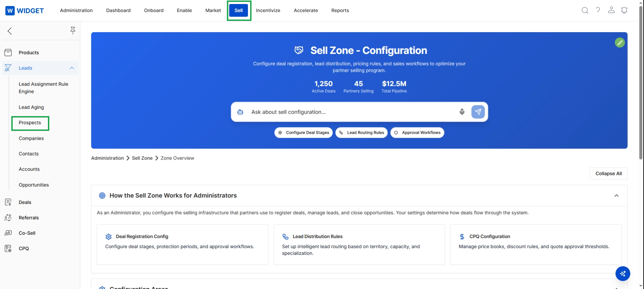
Task: Click the Deals sidebar icon
Action: [x=8, y=202]
